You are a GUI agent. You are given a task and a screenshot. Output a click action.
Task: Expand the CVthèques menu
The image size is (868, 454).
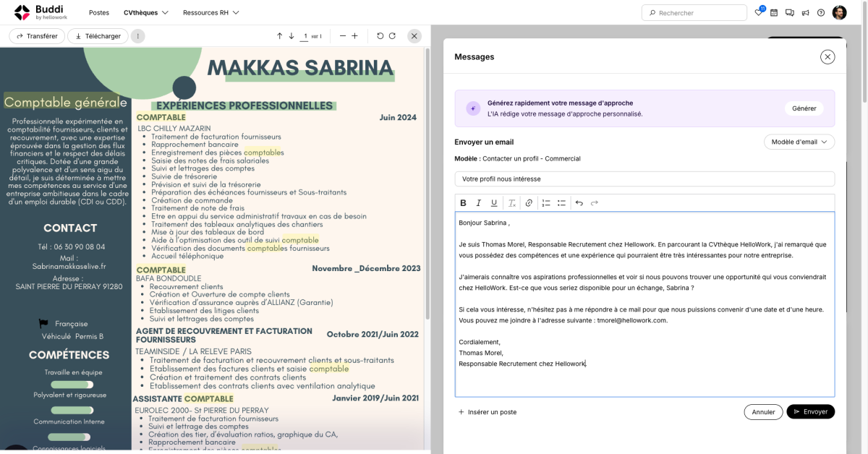[145, 13]
